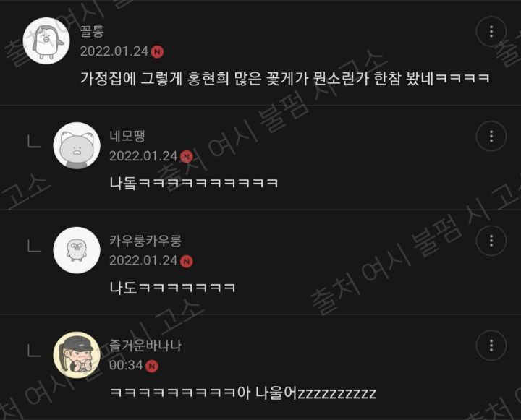View 즐거운바나나's cap-wearing avatar

click(77, 355)
